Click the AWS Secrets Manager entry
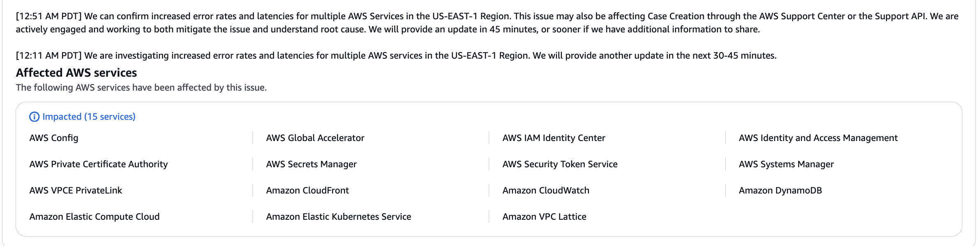The height and width of the screenshot is (246, 980). 311,164
